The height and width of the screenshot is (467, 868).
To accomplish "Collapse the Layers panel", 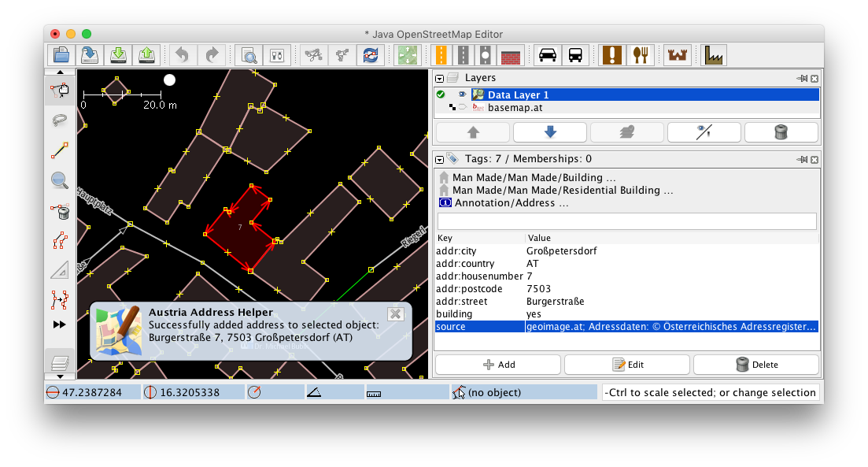I will point(440,79).
